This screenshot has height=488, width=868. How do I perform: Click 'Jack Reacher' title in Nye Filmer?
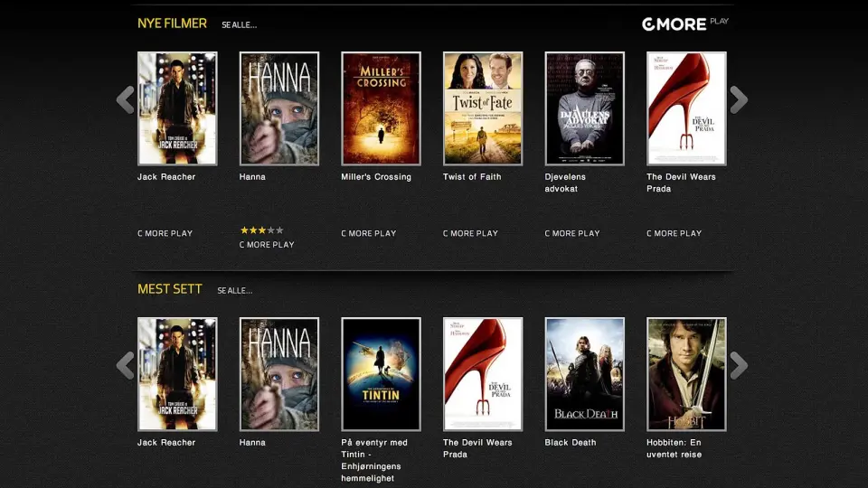point(166,177)
